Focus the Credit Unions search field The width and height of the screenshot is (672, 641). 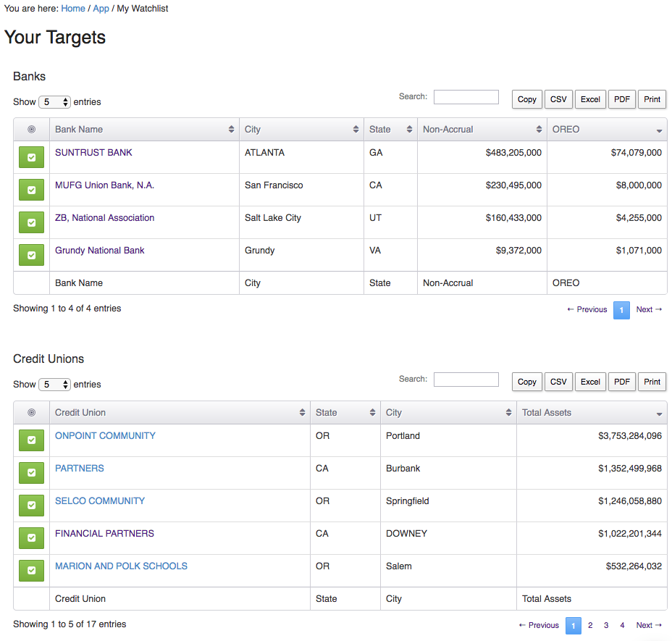[x=466, y=380]
